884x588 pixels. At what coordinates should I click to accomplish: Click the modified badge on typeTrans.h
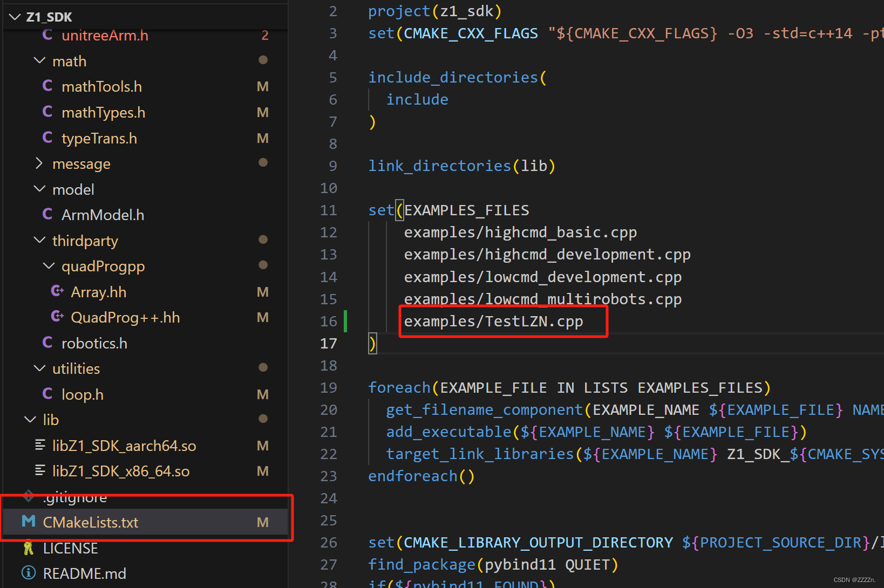pos(263,138)
